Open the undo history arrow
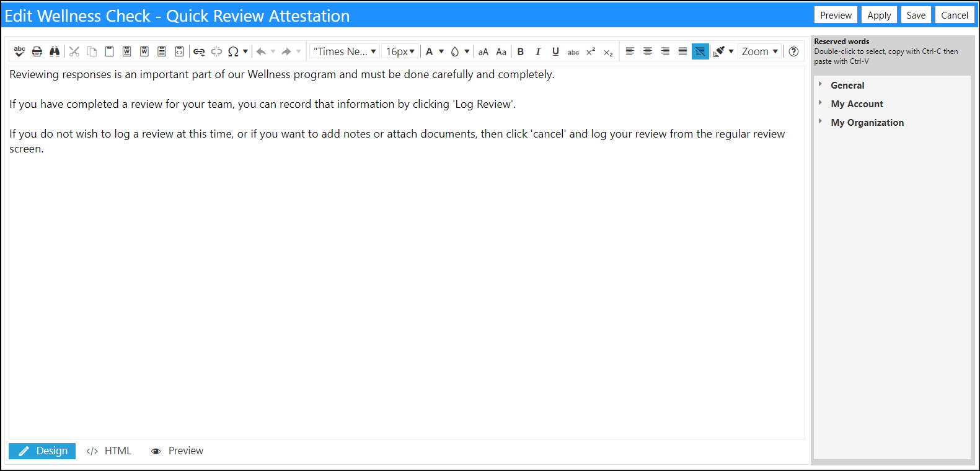 pyautogui.click(x=273, y=51)
